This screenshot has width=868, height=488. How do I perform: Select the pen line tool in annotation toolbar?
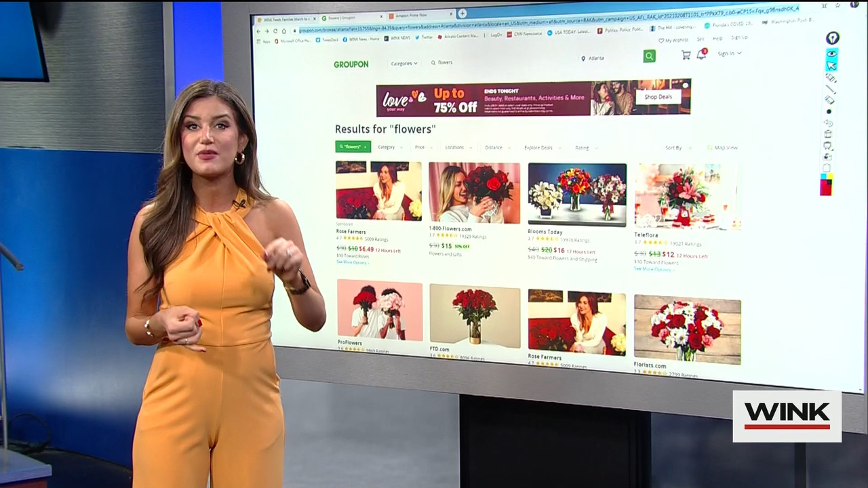coord(831,89)
